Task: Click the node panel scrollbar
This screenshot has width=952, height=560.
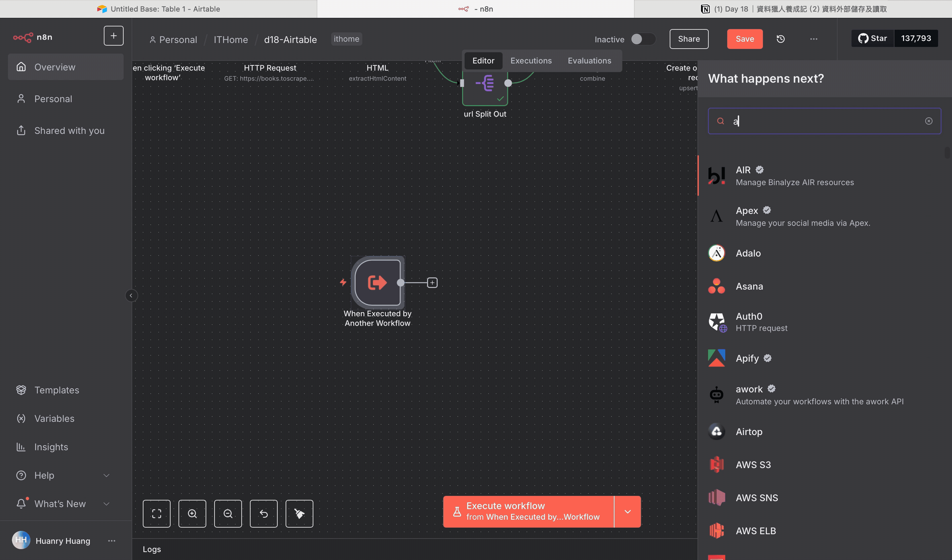Action: [x=947, y=152]
